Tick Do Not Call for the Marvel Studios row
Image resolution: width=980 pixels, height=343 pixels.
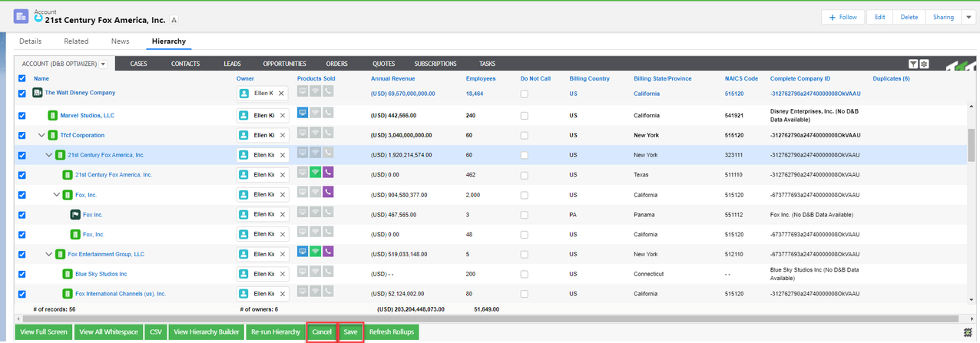point(525,116)
